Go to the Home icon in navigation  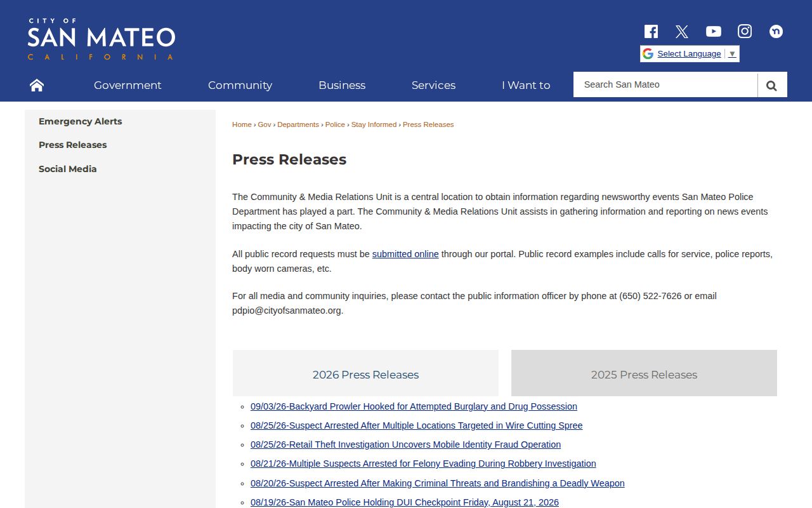point(37,85)
